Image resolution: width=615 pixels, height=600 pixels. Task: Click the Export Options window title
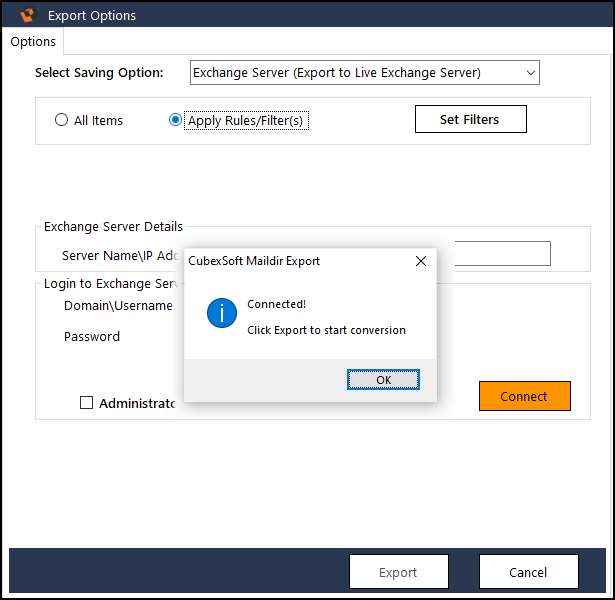tap(92, 16)
